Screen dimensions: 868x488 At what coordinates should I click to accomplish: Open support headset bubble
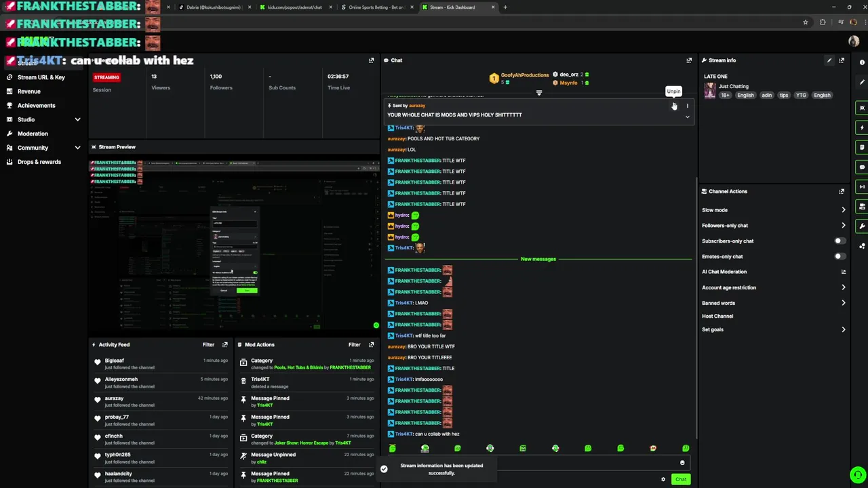pyautogui.click(x=858, y=475)
